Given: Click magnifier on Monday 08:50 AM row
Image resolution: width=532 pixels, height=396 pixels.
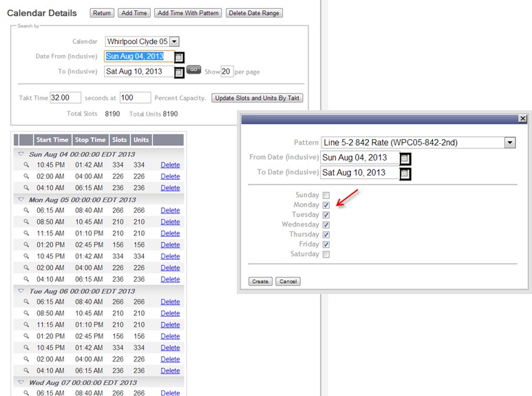Looking at the screenshot, I should coord(26,222).
